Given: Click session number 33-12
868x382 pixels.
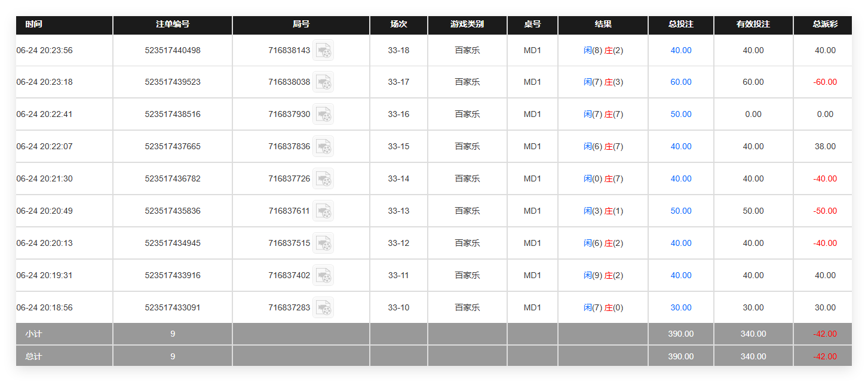Looking at the screenshot, I should coord(398,243).
